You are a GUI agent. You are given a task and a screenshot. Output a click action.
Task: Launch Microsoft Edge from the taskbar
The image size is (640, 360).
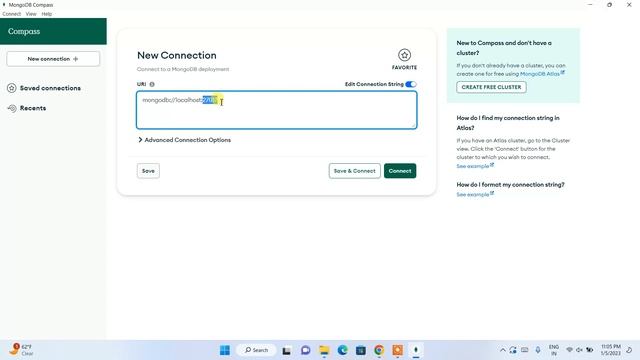(342, 350)
